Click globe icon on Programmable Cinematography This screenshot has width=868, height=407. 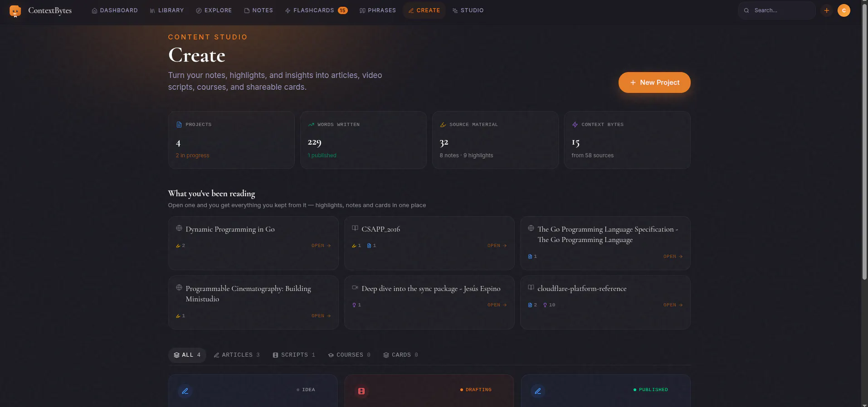179,287
